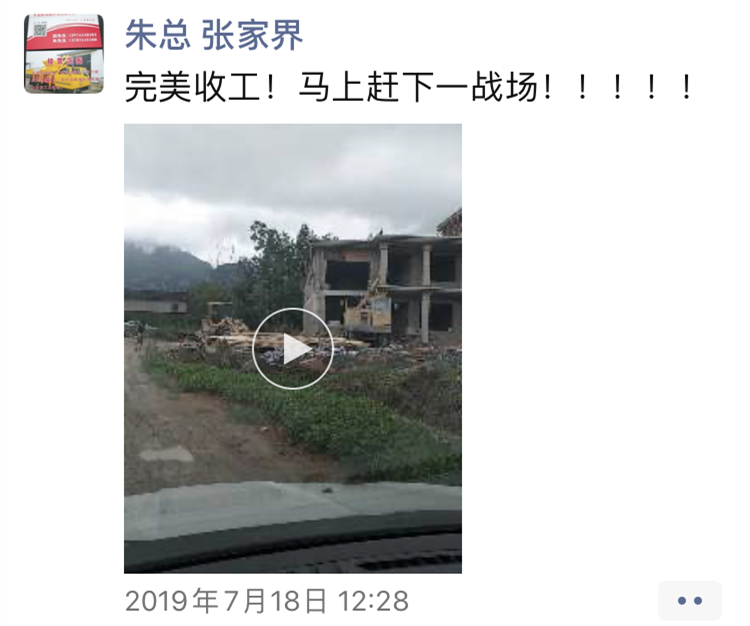
Task: Click the 12:28 time in the timestamp
Action: point(374,601)
